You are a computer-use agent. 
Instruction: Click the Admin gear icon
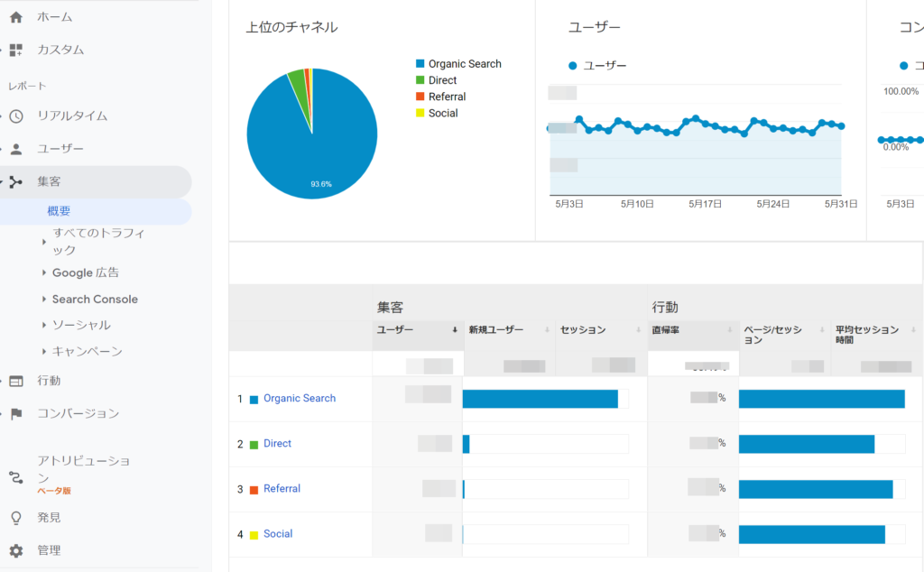pyautogui.click(x=16, y=550)
